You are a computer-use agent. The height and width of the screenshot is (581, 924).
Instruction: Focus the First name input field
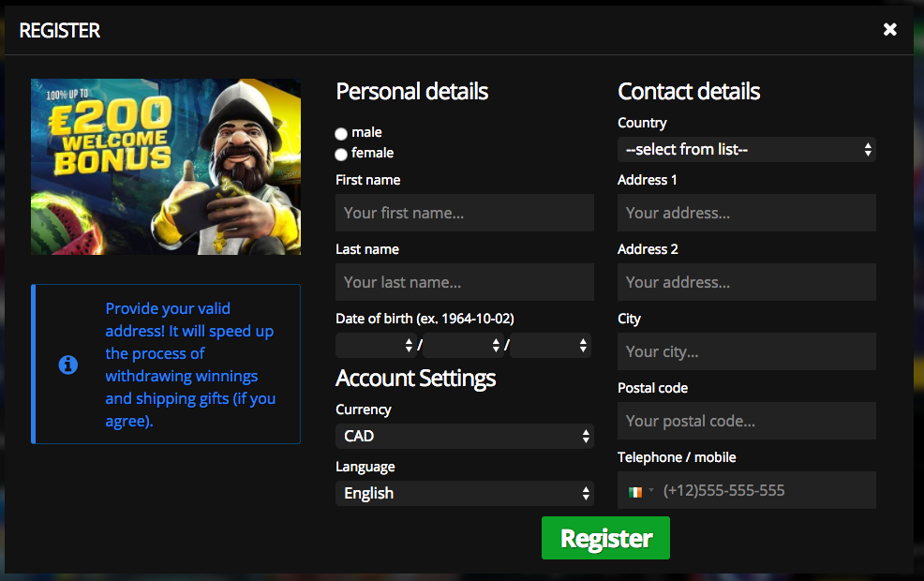pyautogui.click(x=464, y=214)
